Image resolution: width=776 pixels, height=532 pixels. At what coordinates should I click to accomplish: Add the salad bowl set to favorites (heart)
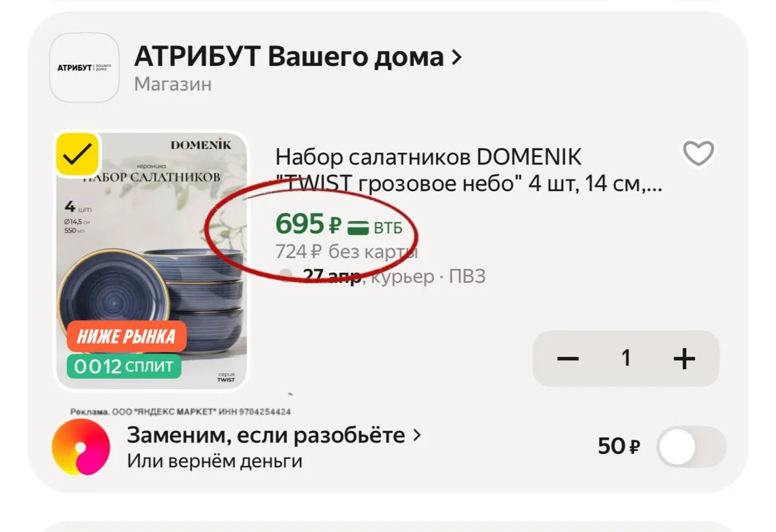[698, 154]
